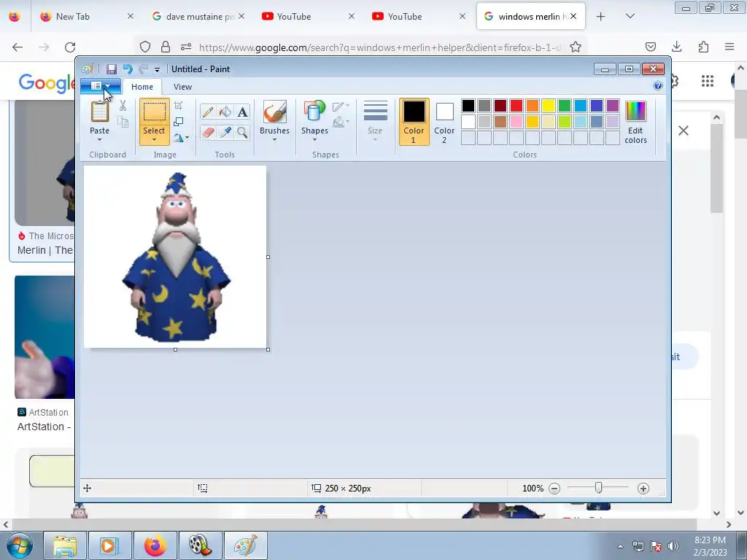
Task: Click Firefox downloads arrow icon
Action: coord(676,47)
